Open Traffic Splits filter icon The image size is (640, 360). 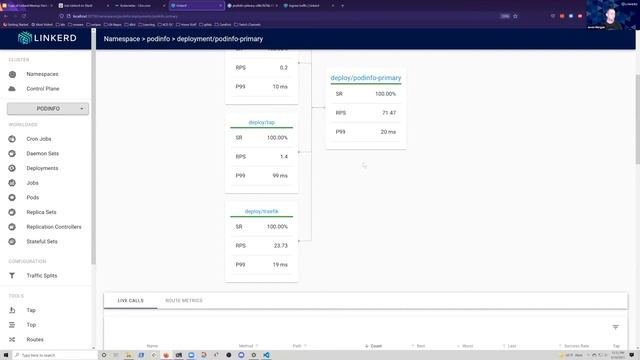12,276
